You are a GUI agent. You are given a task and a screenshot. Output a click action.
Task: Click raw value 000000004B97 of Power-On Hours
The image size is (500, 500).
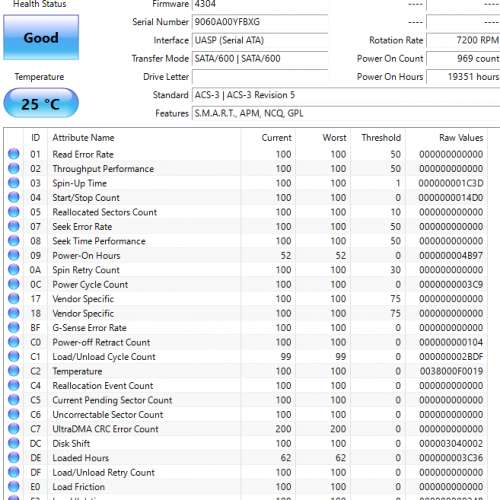(x=451, y=256)
